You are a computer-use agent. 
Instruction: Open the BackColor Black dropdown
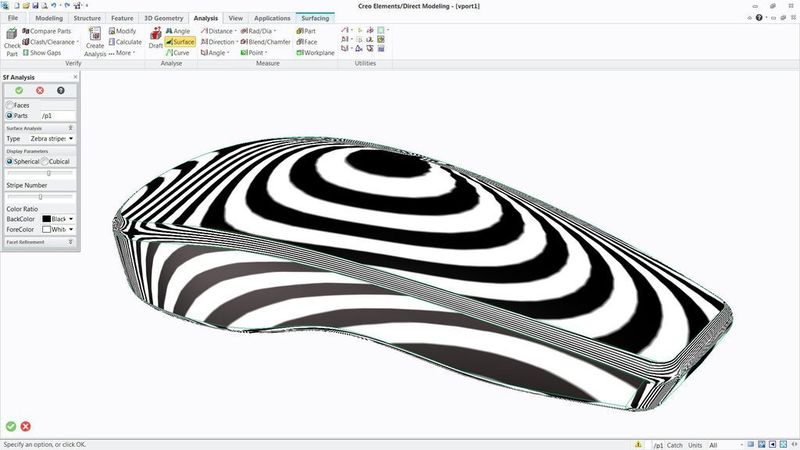(71, 219)
